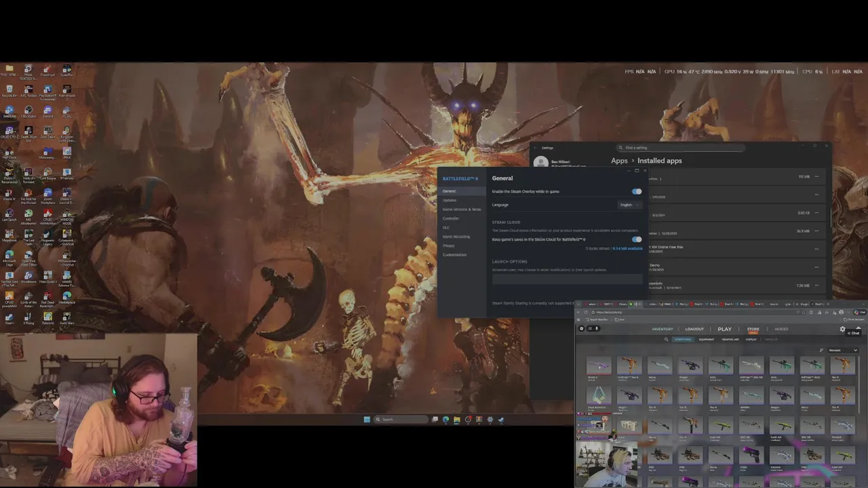Open the Game Versions & Betas section
The height and width of the screenshot is (488, 868).
tap(462, 209)
